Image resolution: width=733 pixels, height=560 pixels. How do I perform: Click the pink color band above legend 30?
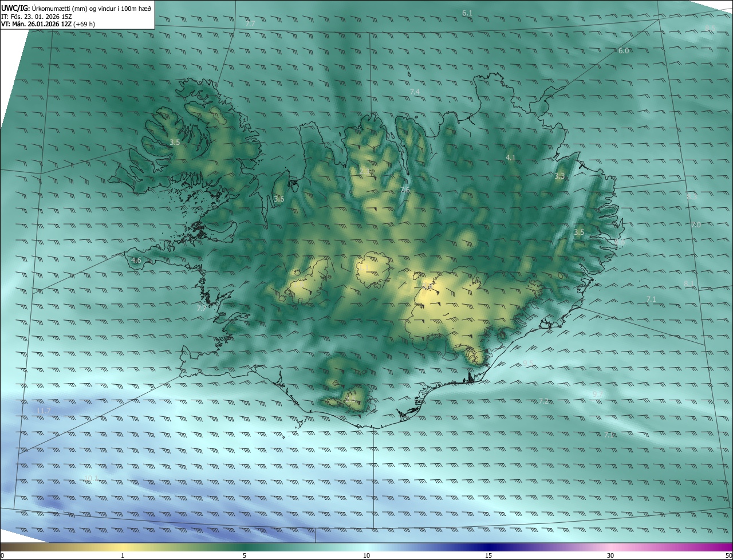pyautogui.click(x=610, y=546)
